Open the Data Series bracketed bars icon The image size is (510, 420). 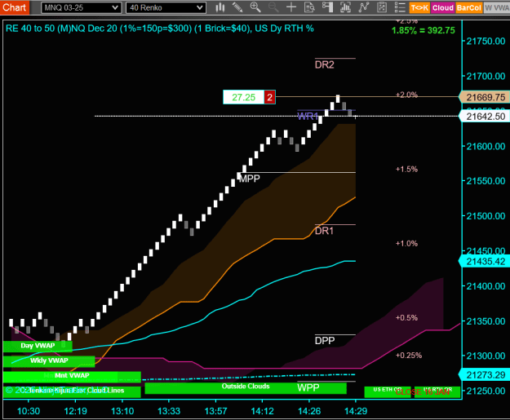tap(345, 7)
